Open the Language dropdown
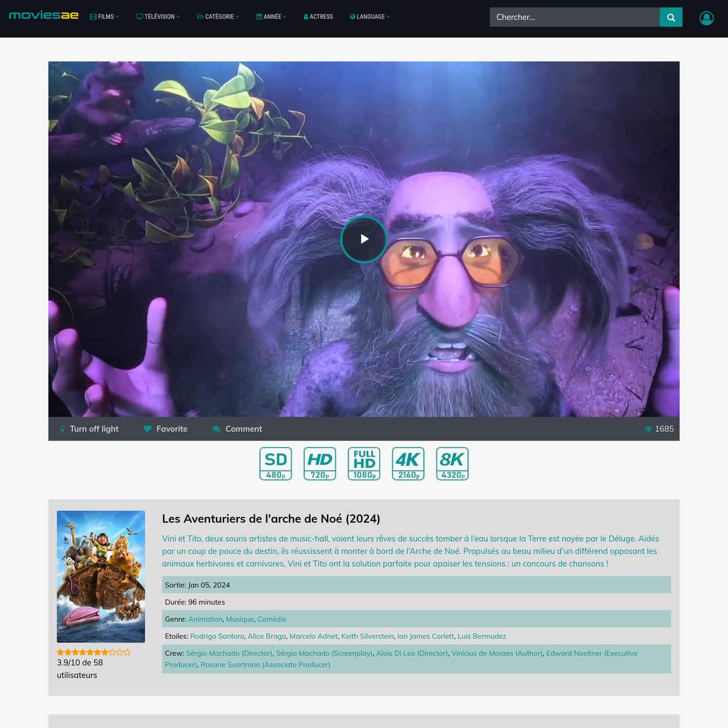This screenshot has height=728, width=728. (x=370, y=17)
